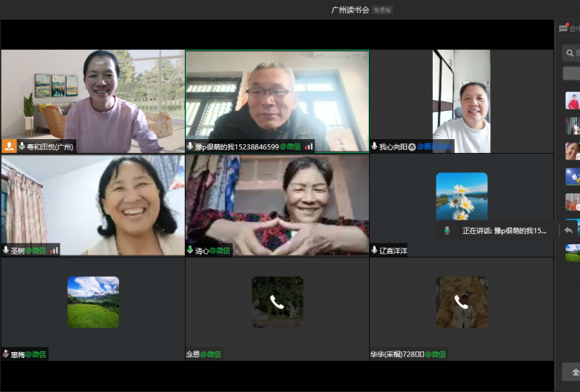Image resolution: width=580 pixels, height=392 pixels.
Task: Select 辽喜洋洋's daisy flower avatar
Action: click(x=461, y=196)
